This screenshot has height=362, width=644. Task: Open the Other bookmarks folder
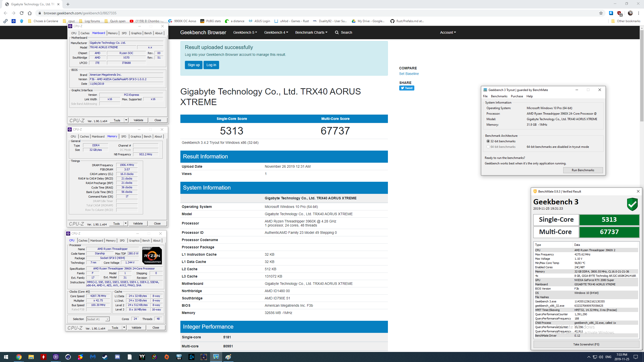pos(626,21)
